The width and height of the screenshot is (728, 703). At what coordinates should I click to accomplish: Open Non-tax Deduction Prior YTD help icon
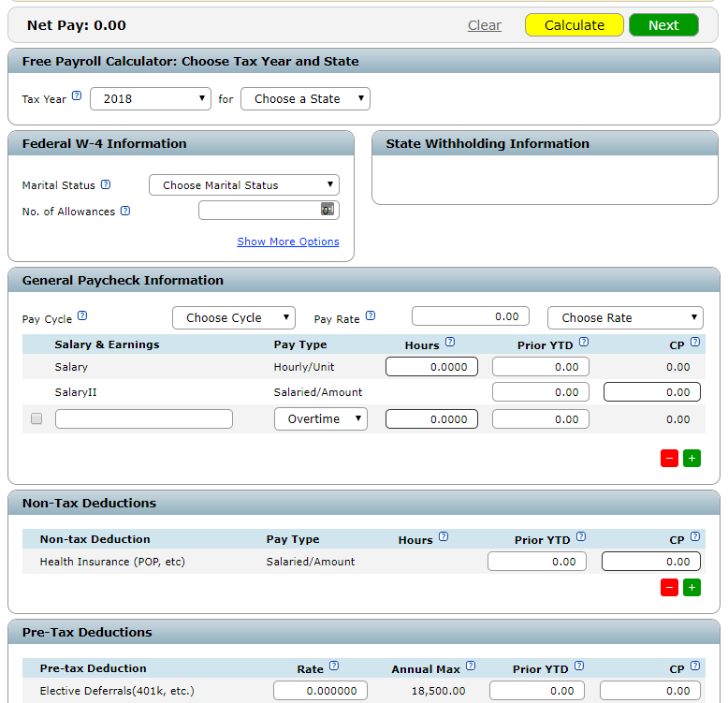pyautogui.click(x=581, y=536)
